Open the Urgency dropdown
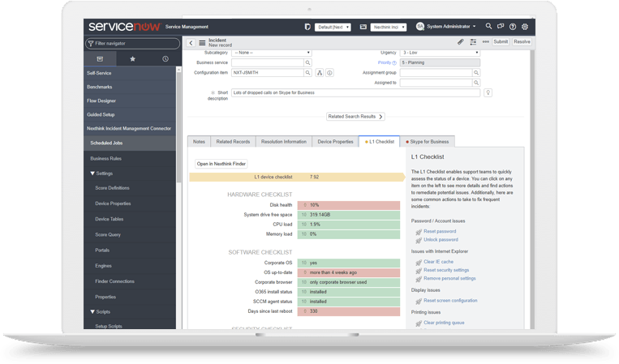Viewport: 619px width, 364px height. tap(441, 53)
